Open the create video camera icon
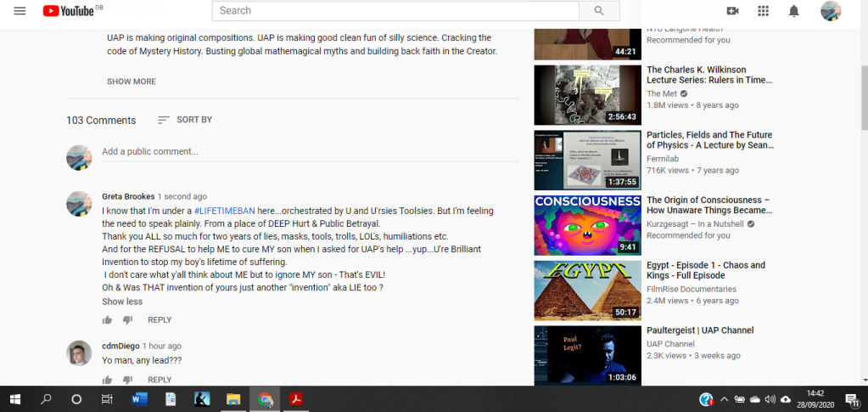 [732, 11]
